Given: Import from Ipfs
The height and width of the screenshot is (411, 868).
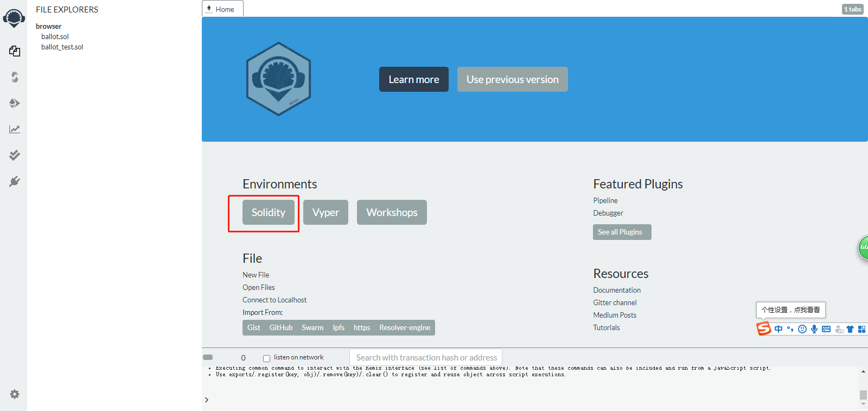Looking at the screenshot, I should (339, 327).
